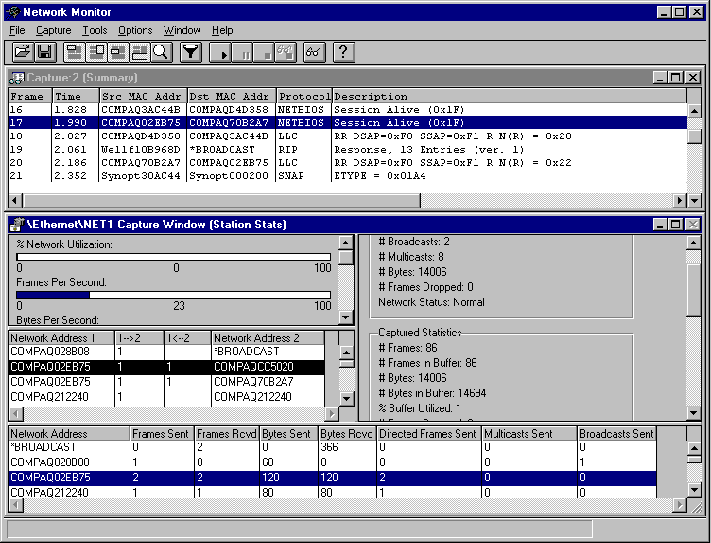Screen dimensions: 711x543
Task: Click the Frames Sent column header
Action: [162, 434]
